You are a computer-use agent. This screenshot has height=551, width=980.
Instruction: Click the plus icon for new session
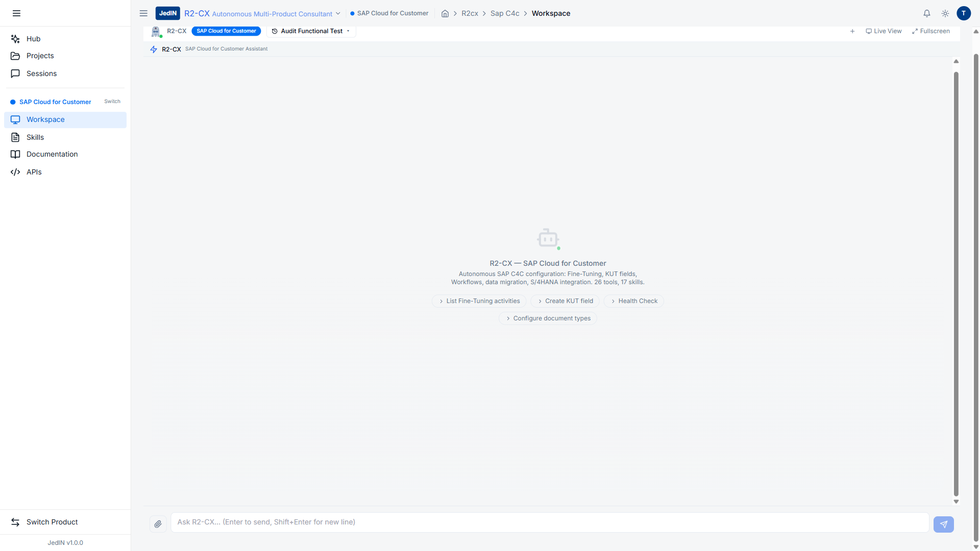pos(852,31)
